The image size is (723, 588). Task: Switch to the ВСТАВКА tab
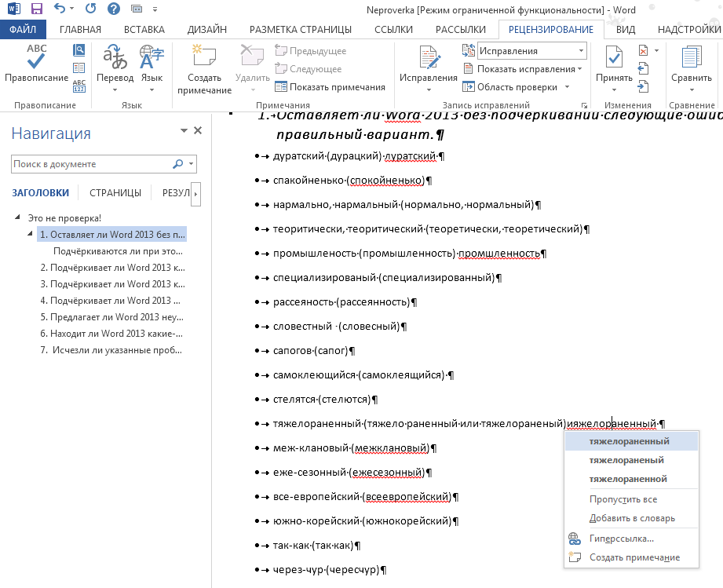click(x=144, y=30)
